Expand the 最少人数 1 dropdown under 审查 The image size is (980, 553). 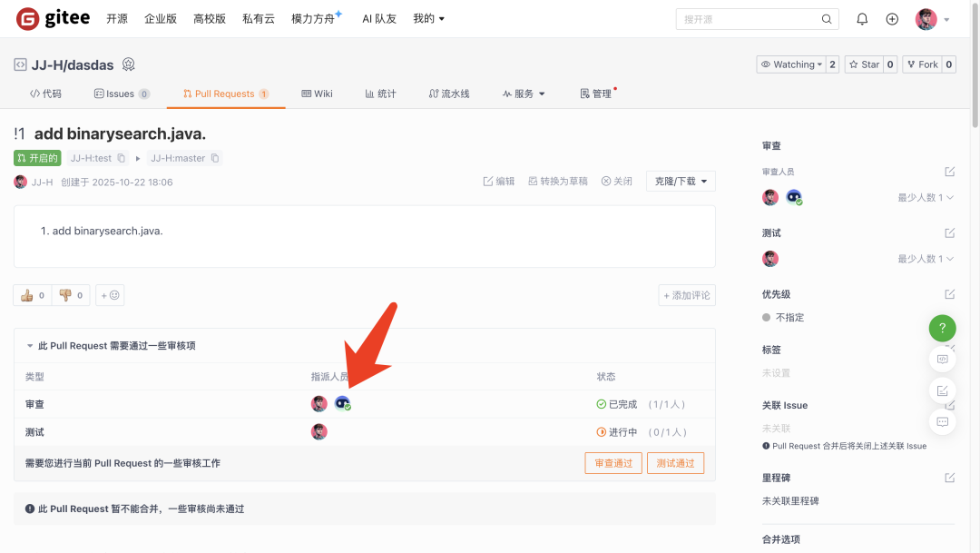(x=924, y=197)
